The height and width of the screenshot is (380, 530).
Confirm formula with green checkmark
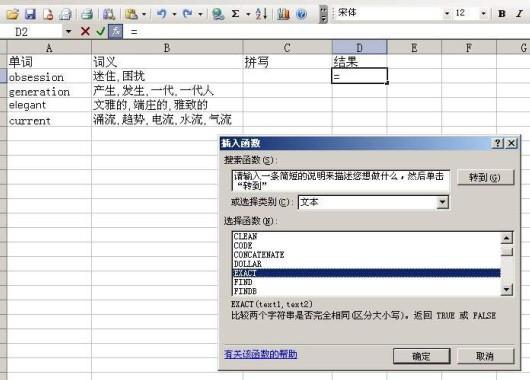[100, 32]
